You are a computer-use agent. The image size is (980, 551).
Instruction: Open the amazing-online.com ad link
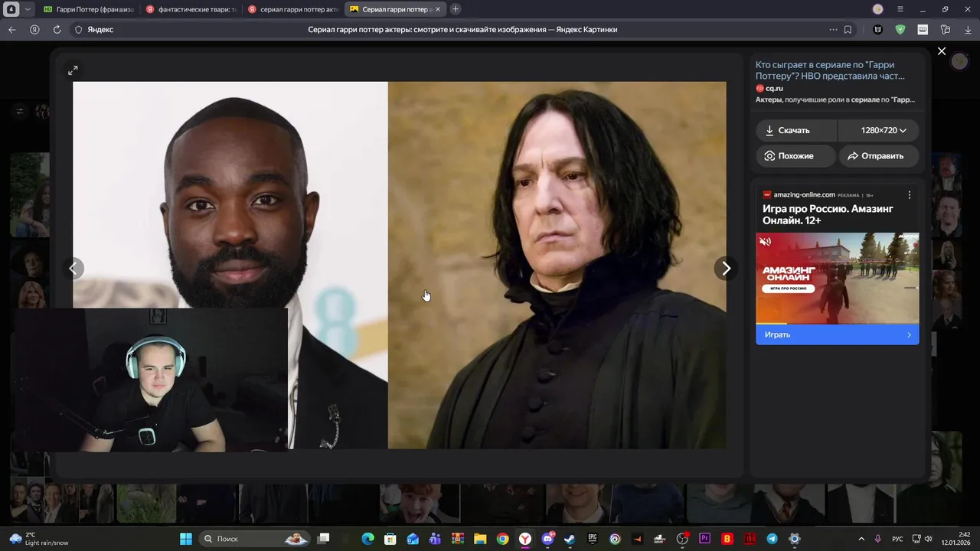tap(804, 194)
